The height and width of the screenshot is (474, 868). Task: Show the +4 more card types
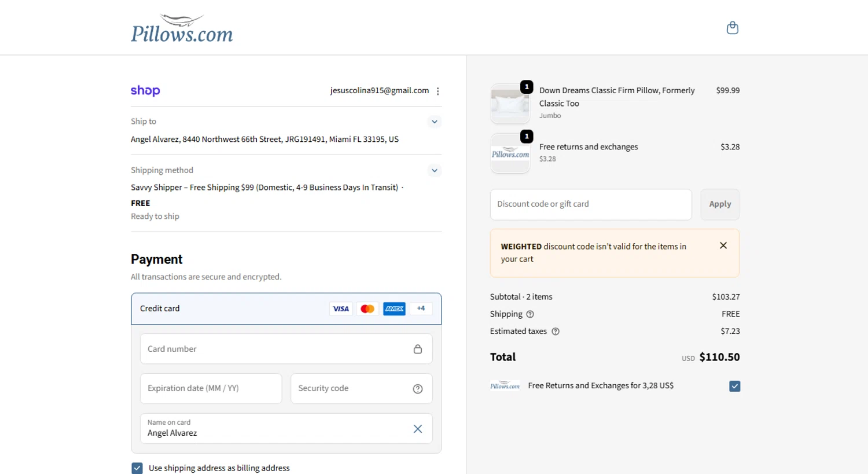pos(421,308)
